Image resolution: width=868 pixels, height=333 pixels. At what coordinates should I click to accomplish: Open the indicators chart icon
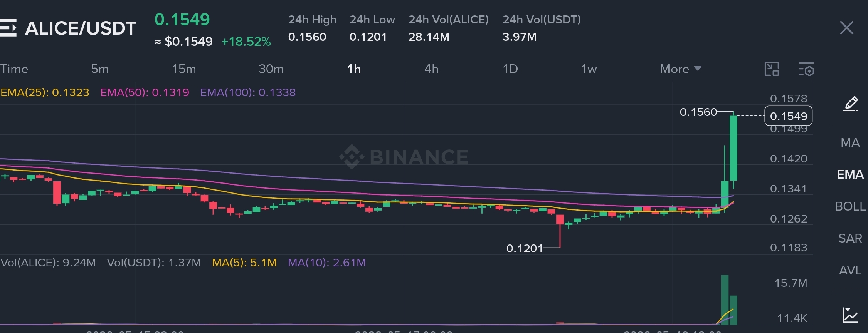tap(850, 315)
